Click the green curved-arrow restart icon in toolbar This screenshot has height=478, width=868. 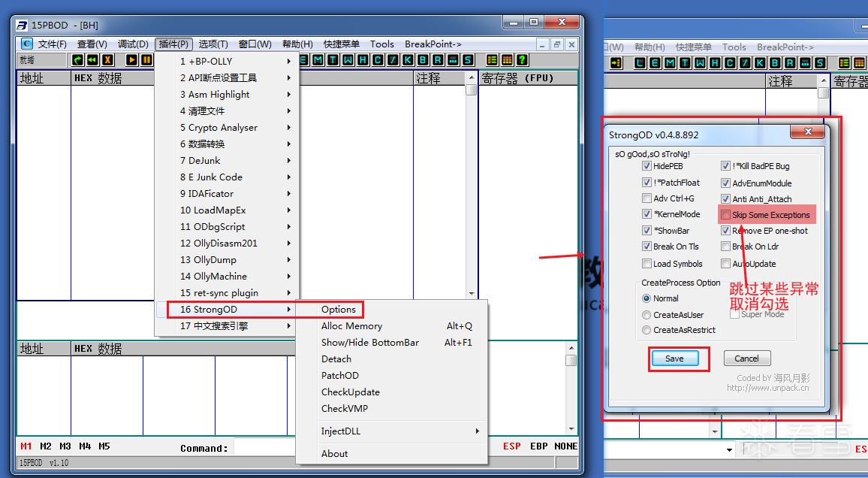[77, 60]
